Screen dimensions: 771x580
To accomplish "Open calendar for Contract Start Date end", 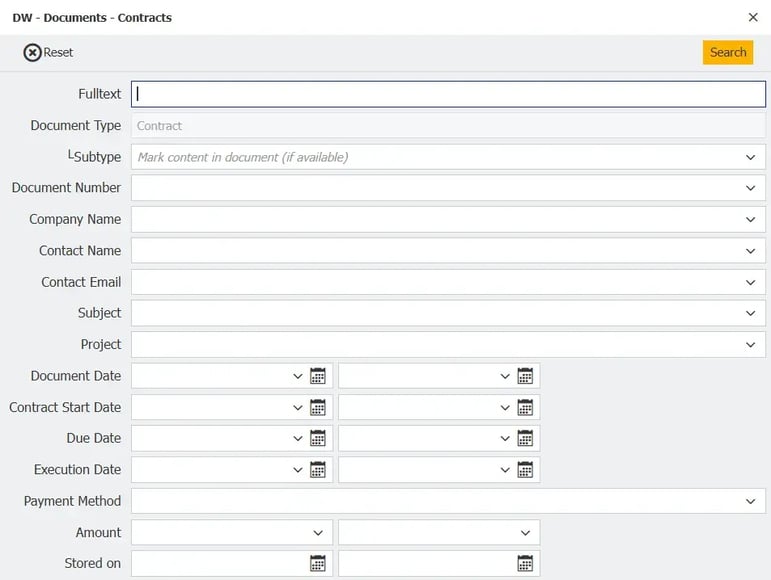I will [525, 407].
